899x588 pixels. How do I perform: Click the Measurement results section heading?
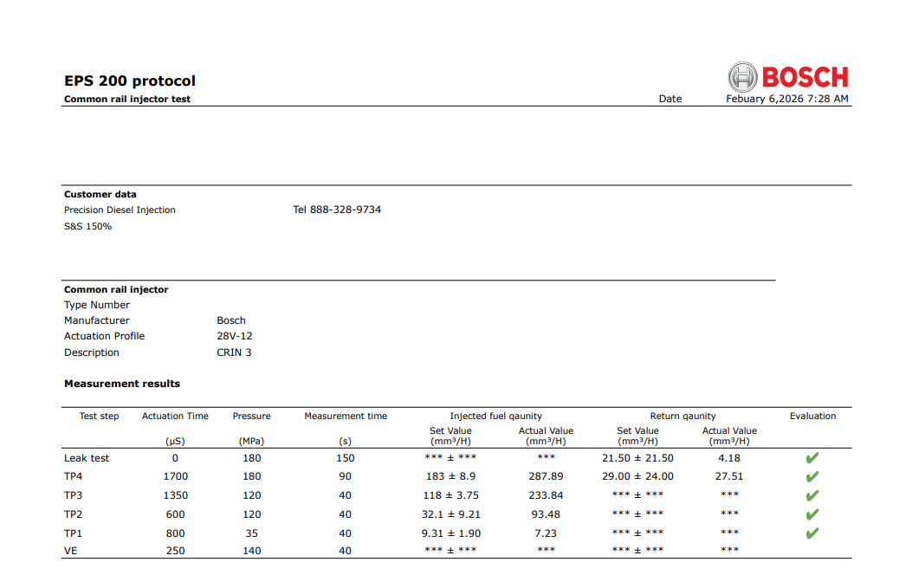(x=122, y=383)
